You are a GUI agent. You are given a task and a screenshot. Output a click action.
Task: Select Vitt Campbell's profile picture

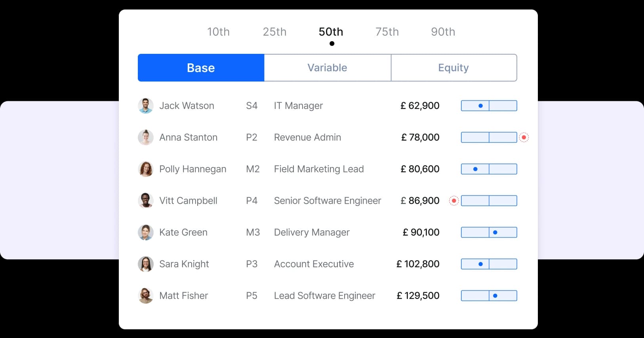point(145,201)
